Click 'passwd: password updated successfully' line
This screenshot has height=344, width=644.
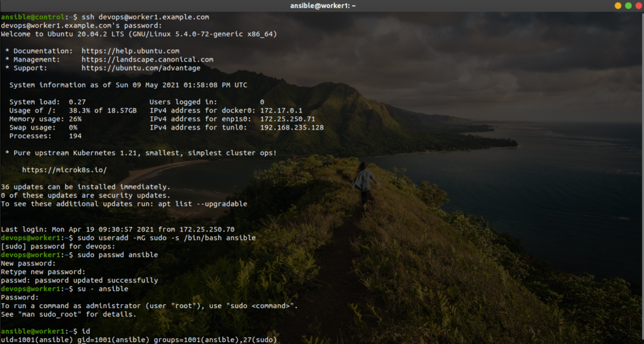(79, 280)
